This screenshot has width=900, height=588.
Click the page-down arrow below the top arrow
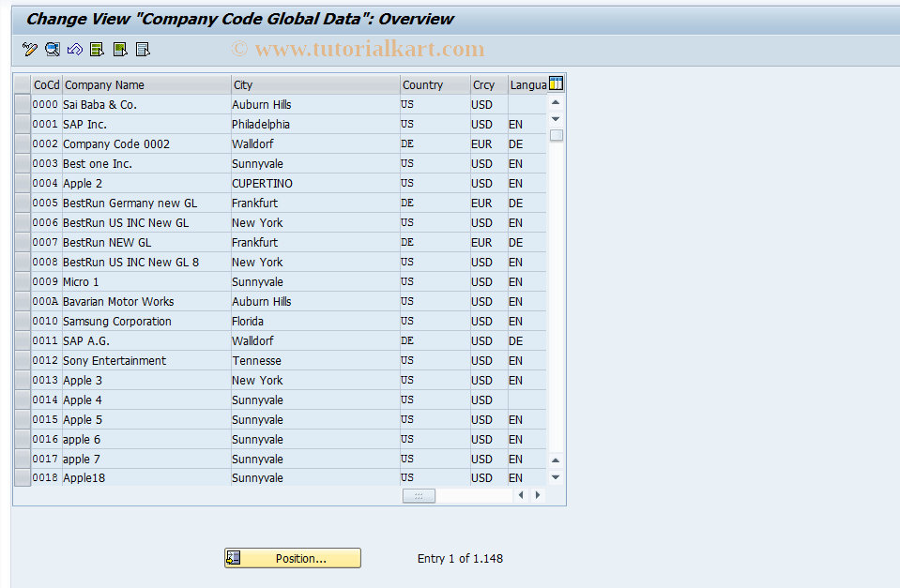pos(556,119)
